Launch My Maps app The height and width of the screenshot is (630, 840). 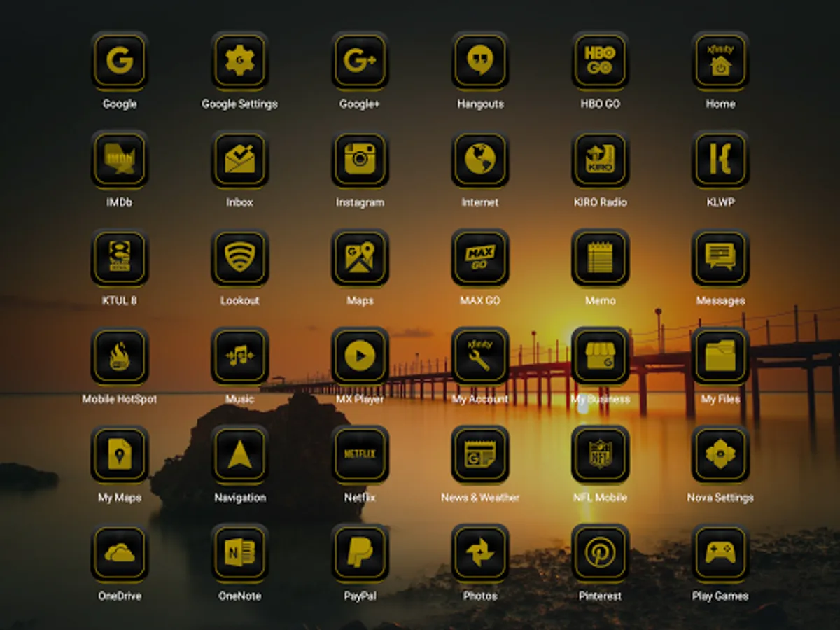[120, 455]
